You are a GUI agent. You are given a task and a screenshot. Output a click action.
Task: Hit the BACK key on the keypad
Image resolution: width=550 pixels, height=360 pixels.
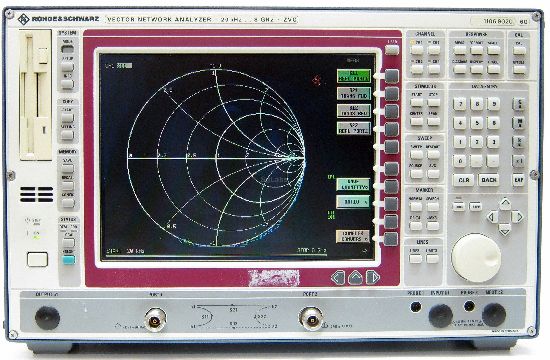pyautogui.click(x=489, y=180)
